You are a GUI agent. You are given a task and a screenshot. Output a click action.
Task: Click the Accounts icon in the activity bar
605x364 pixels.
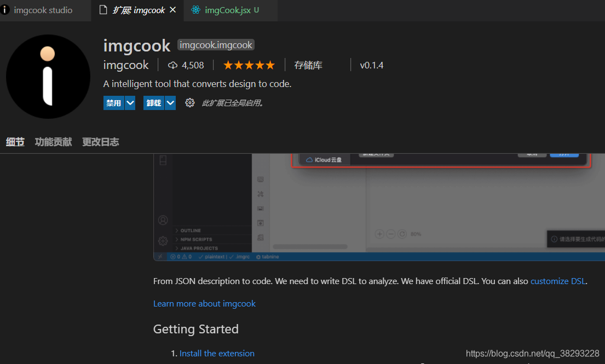163,220
